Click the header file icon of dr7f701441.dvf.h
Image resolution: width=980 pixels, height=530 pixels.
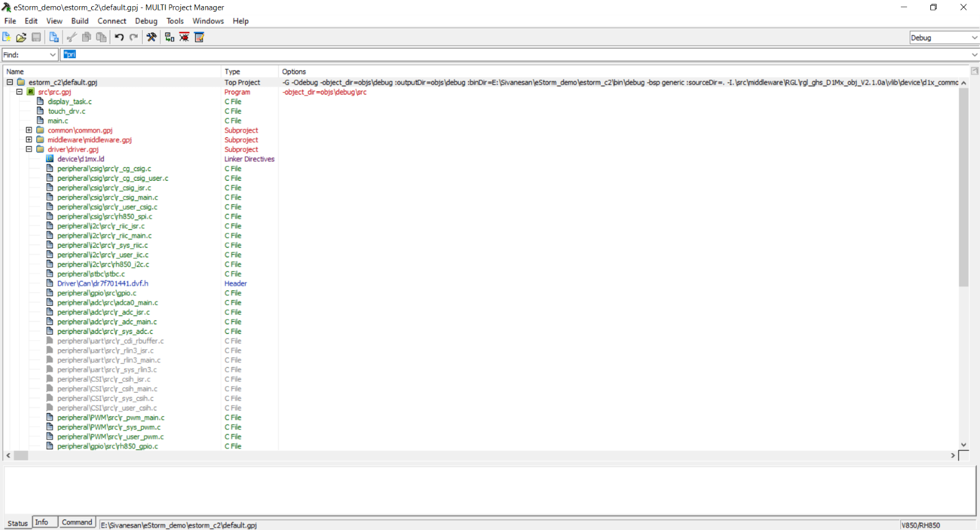coord(50,283)
